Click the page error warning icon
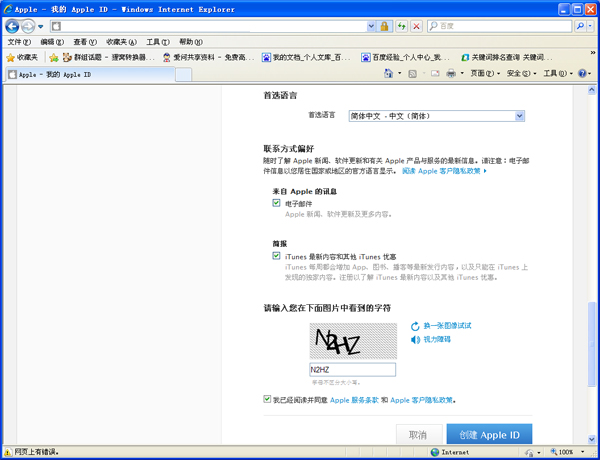Viewport: 600px width, 460px height. [8, 452]
